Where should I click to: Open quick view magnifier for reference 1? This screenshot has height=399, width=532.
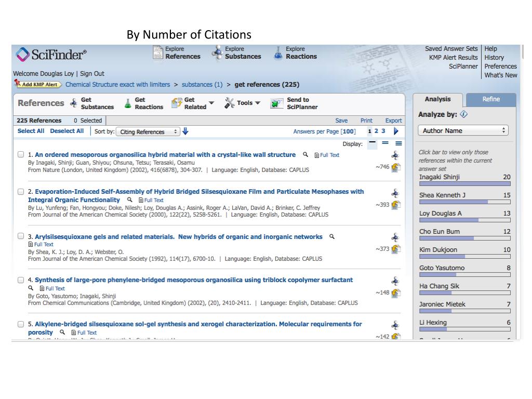305,154
